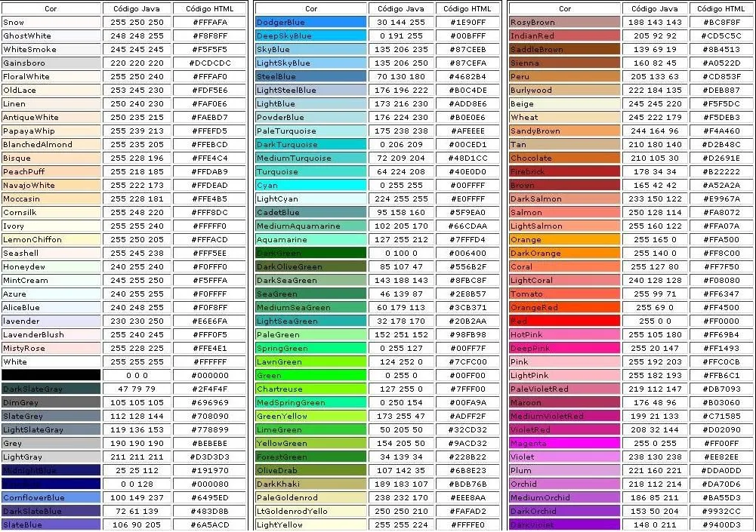The image size is (756, 532).
Task: Select the PaleGoldenrod color swatch
Action: (310, 497)
